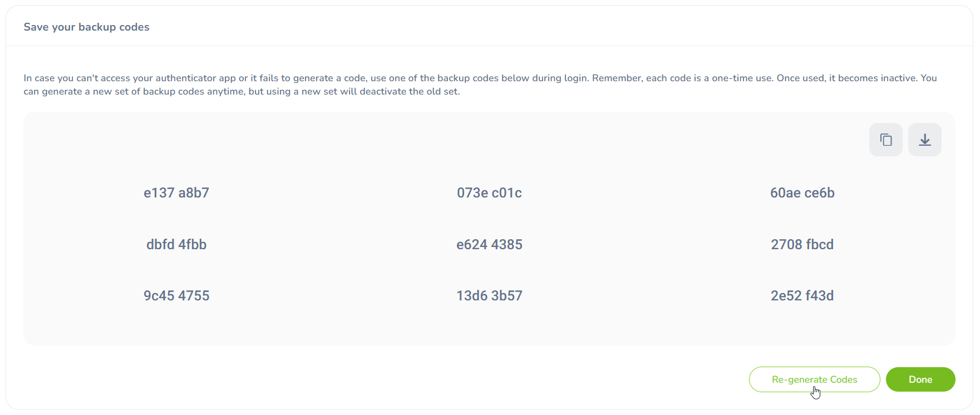Image resolution: width=980 pixels, height=415 pixels.
Task: Click the "deactivate the old set" text
Action: (409, 92)
